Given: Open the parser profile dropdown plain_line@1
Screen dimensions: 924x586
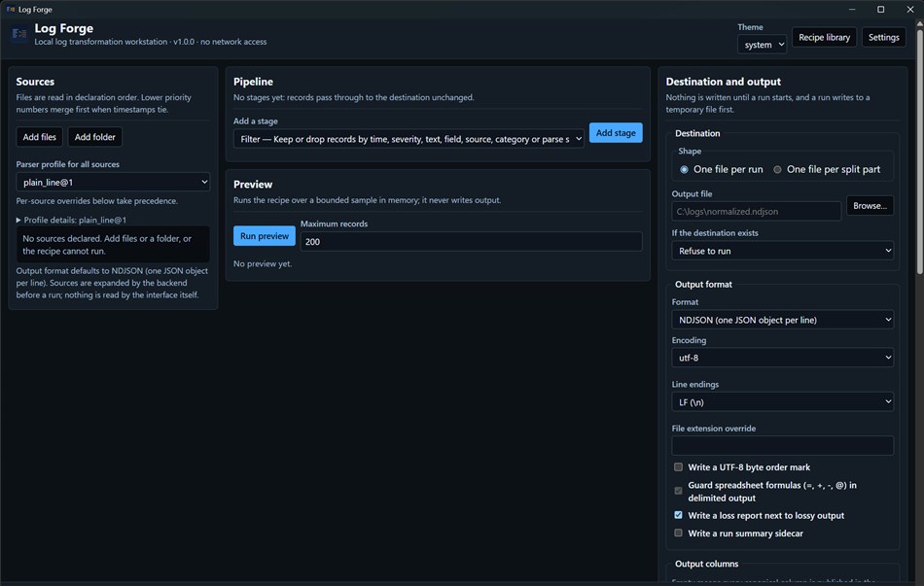Looking at the screenshot, I should tap(113, 182).
